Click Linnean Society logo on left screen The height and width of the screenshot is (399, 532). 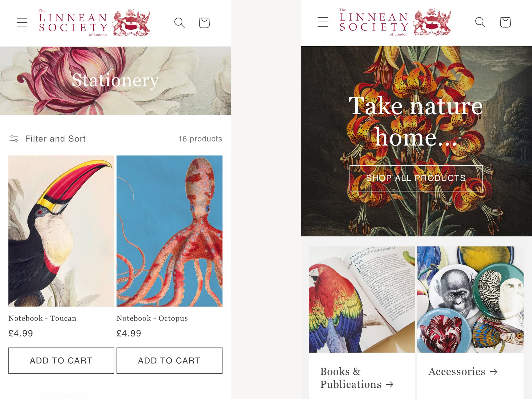tap(94, 23)
